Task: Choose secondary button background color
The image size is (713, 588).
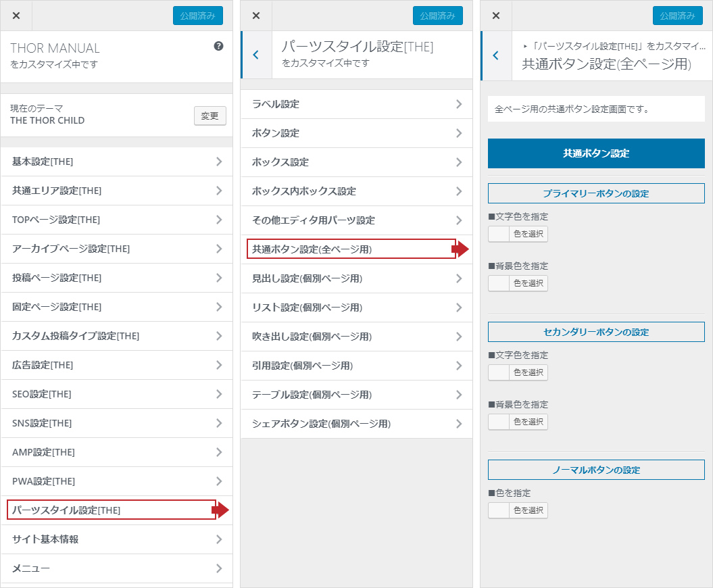Action: click(x=518, y=422)
